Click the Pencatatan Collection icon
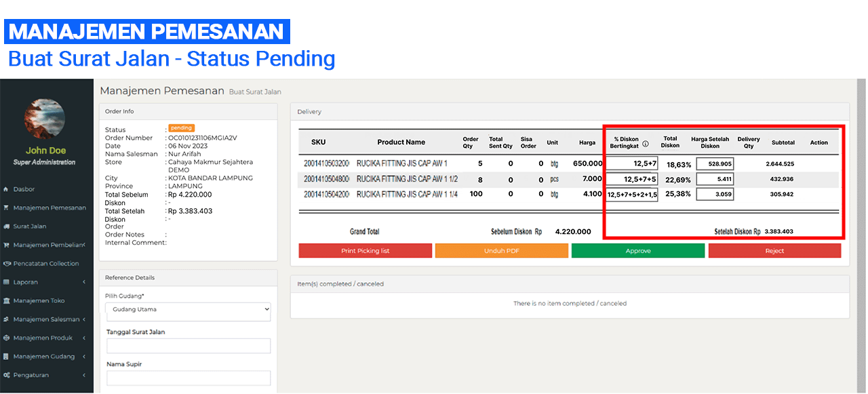Image resolution: width=868 pixels, height=394 pixels. pos(6,263)
